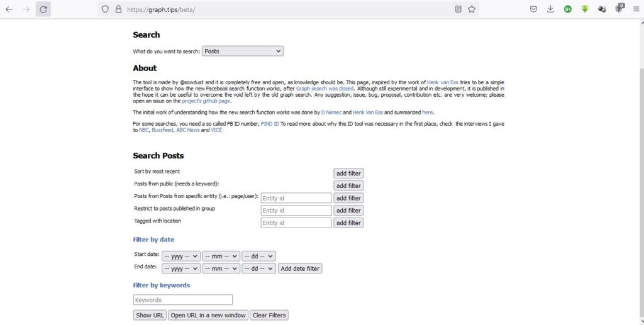
Task: Open the Firefox hamburger menu
Action: (636, 9)
